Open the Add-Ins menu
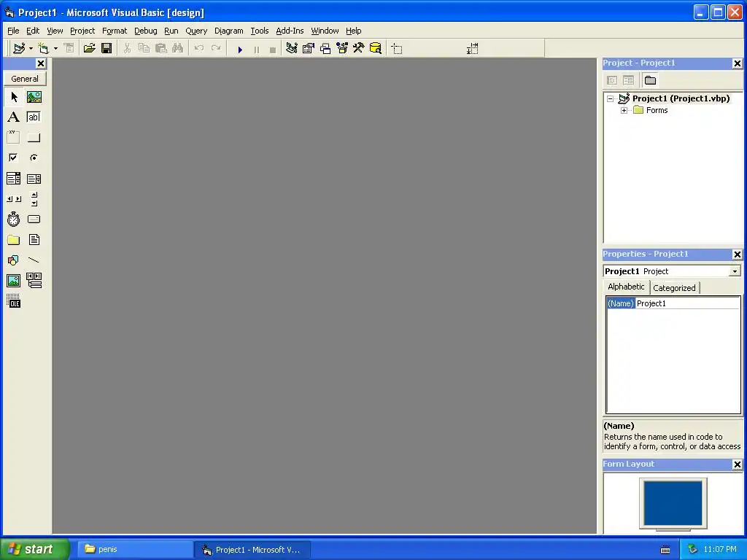 pyautogui.click(x=290, y=31)
